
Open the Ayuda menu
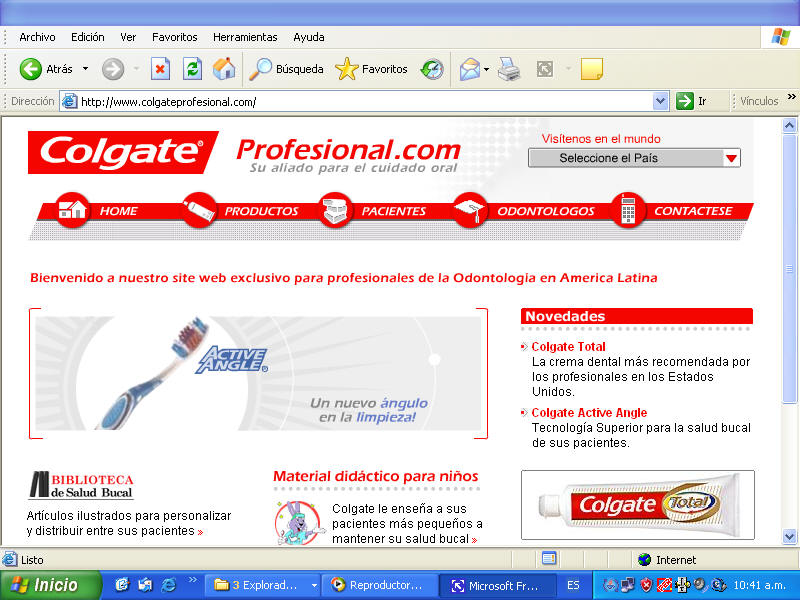coord(309,37)
